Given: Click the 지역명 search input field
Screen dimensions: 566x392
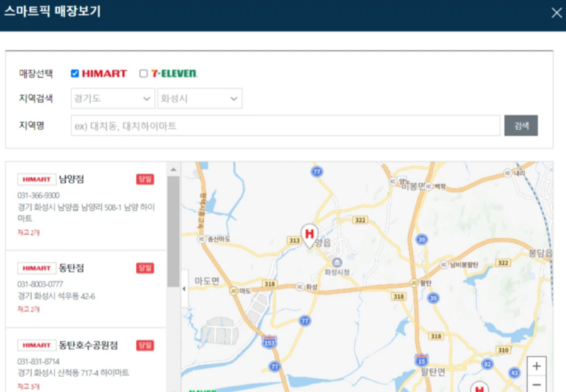Looking at the screenshot, I should 285,126.
